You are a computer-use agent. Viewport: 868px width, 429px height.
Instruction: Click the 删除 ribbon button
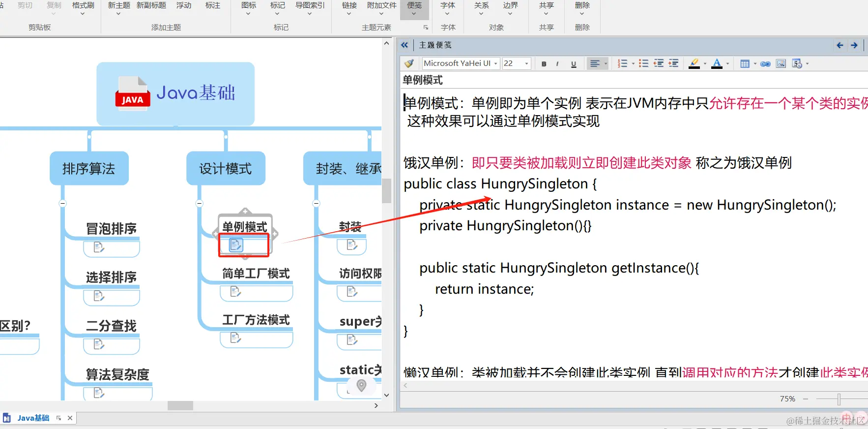(x=582, y=9)
